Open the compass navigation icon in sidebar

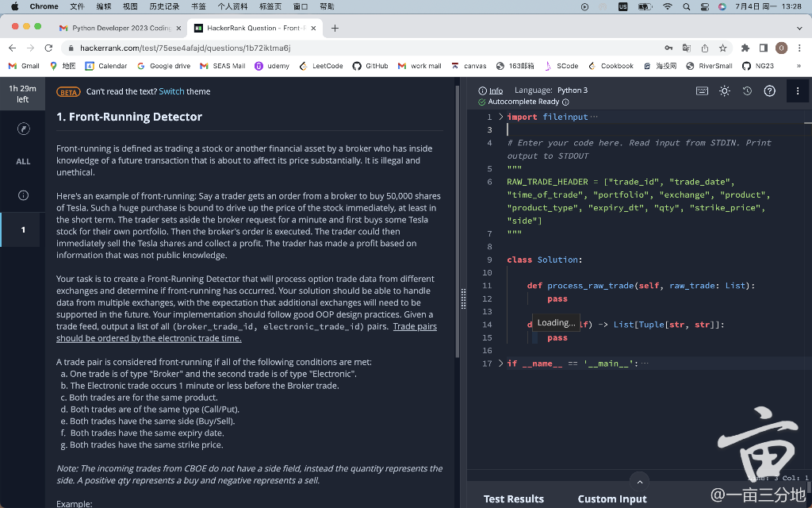tap(23, 129)
